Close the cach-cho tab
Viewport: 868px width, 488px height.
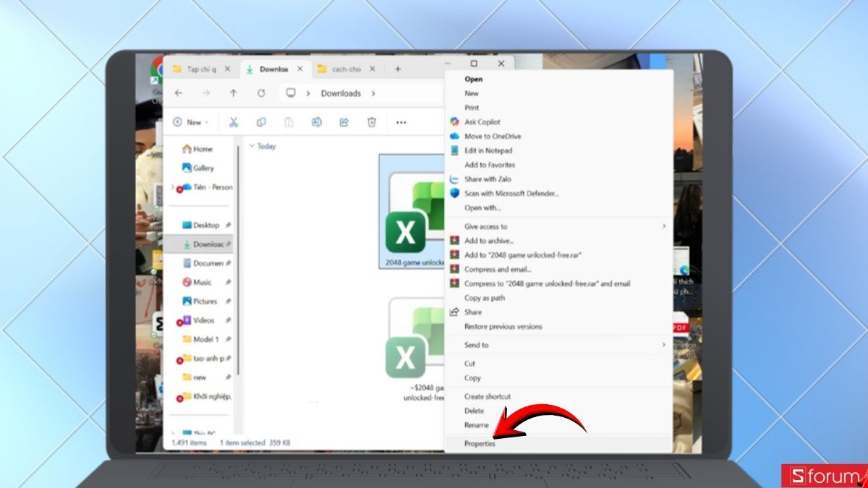point(373,69)
